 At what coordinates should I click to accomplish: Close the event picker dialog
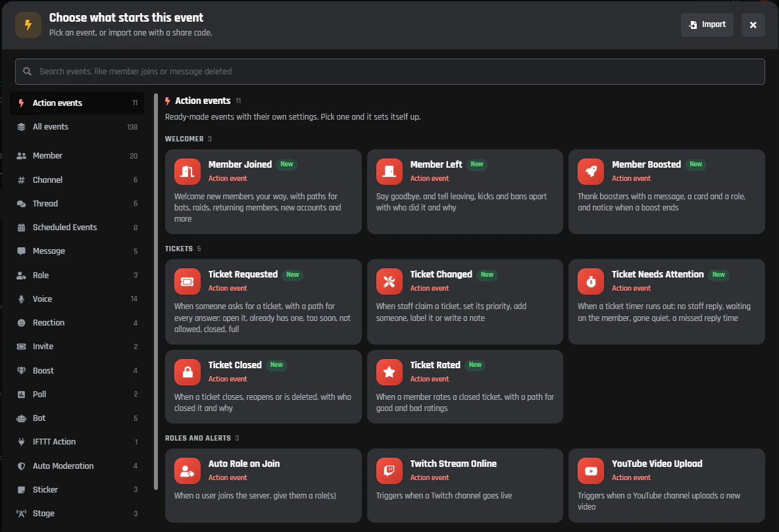753,25
